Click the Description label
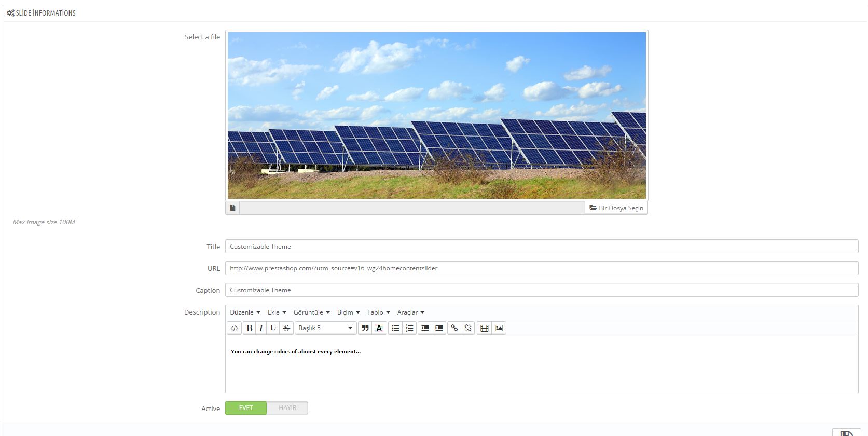 [202, 312]
